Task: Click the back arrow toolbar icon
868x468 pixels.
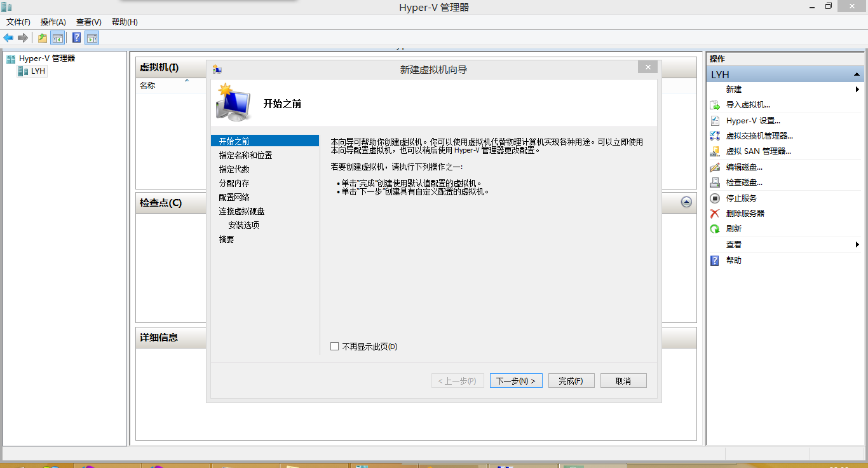Action: 9,38
